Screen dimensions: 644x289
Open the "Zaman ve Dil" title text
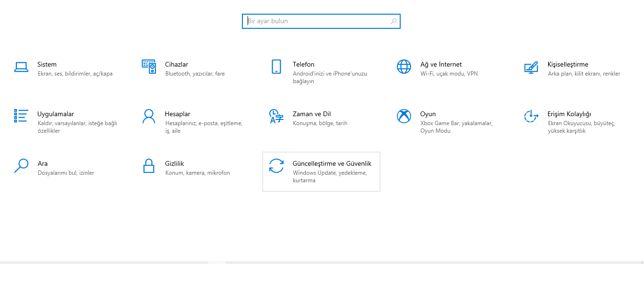311,114
